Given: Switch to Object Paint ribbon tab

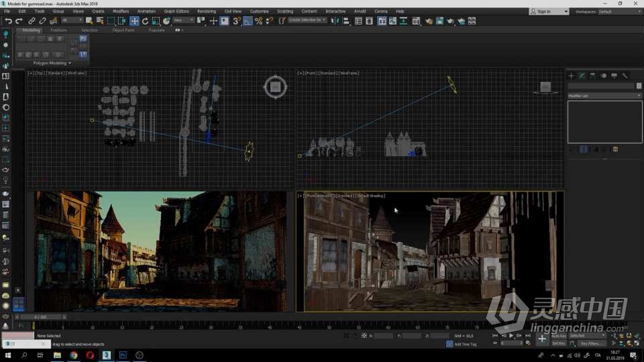Looking at the screenshot, I should 123,30.
